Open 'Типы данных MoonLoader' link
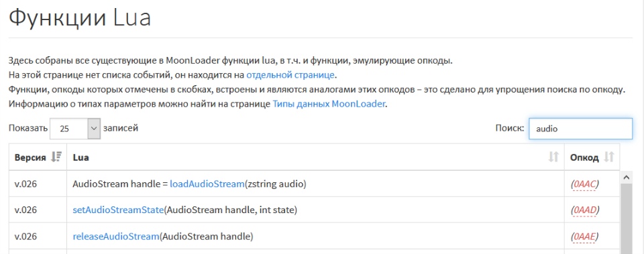644x254 pixels. point(329,104)
